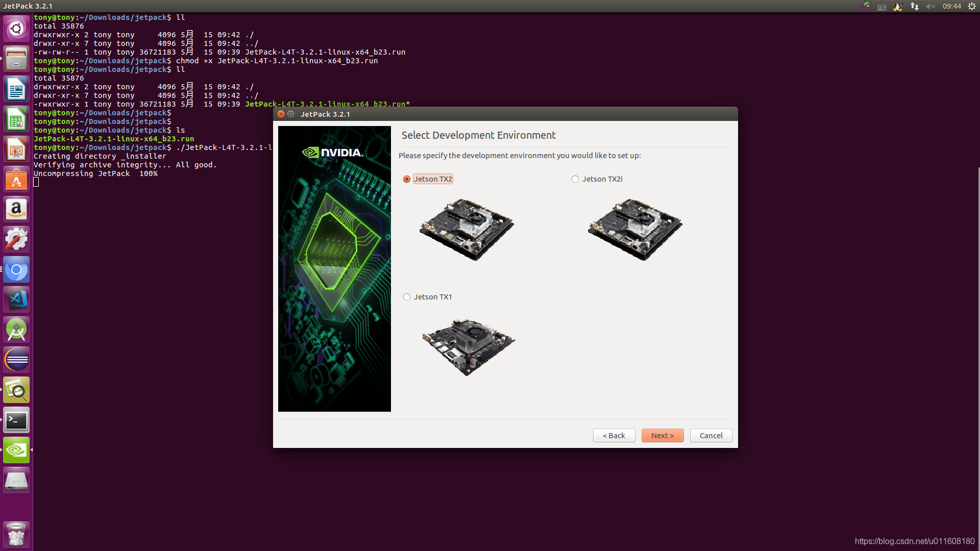980x551 pixels.
Task: Switch to the Terminal dock icon
Action: click(x=16, y=420)
